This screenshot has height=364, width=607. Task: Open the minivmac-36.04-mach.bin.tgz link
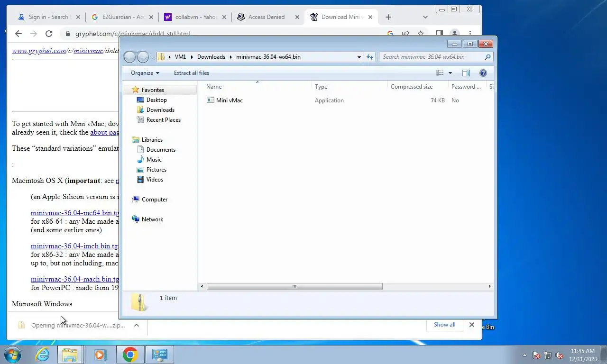click(x=74, y=279)
